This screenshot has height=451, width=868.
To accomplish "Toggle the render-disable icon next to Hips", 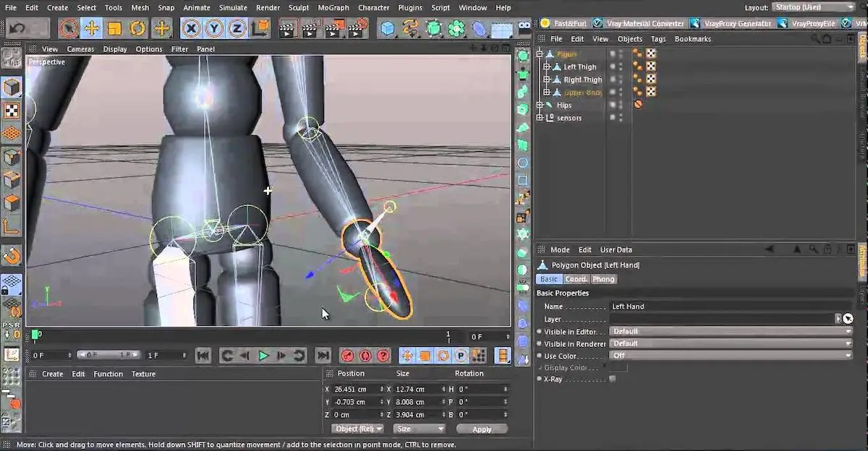I will pos(638,104).
